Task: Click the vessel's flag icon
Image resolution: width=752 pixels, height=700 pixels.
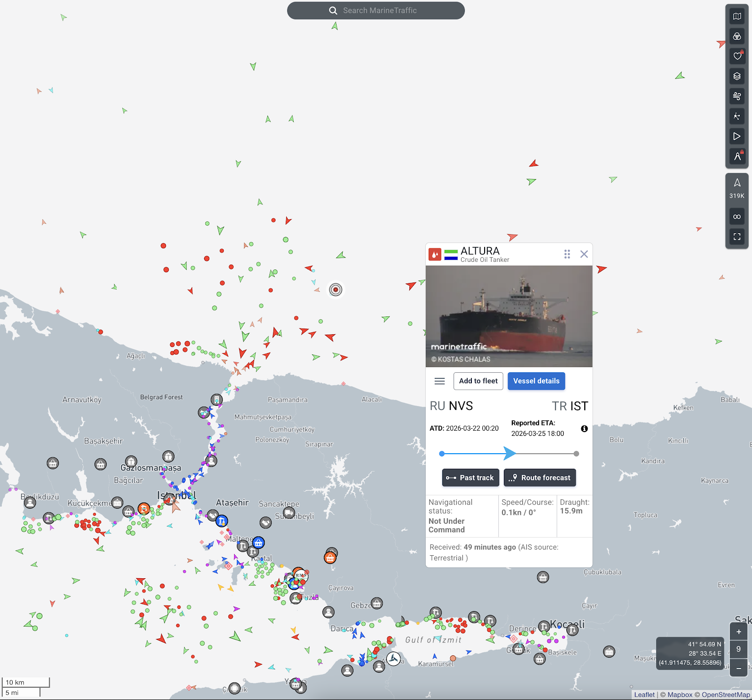Action: coord(451,255)
